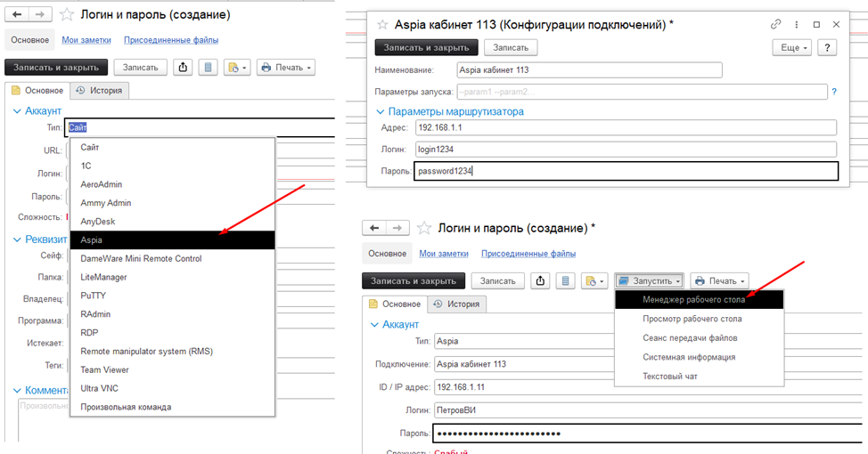Click the blue help mark beside Параметры запуска

[x=834, y=92]
